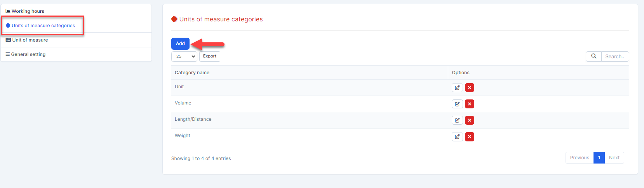Remove the Length/Distance category
The height and width of the screenshot is (188, 644).
[470, 120]
